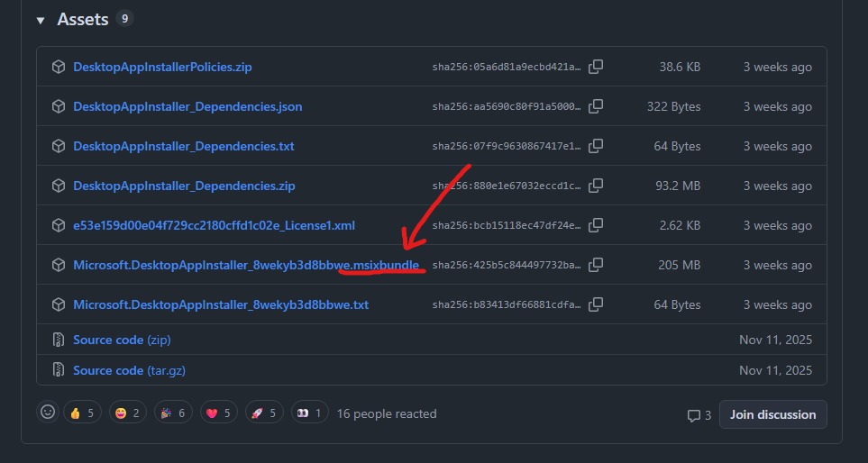868x463 pixels.
Task: Click zip file icon beside Source code (tar.gz)
Action: tap(58, 370)
